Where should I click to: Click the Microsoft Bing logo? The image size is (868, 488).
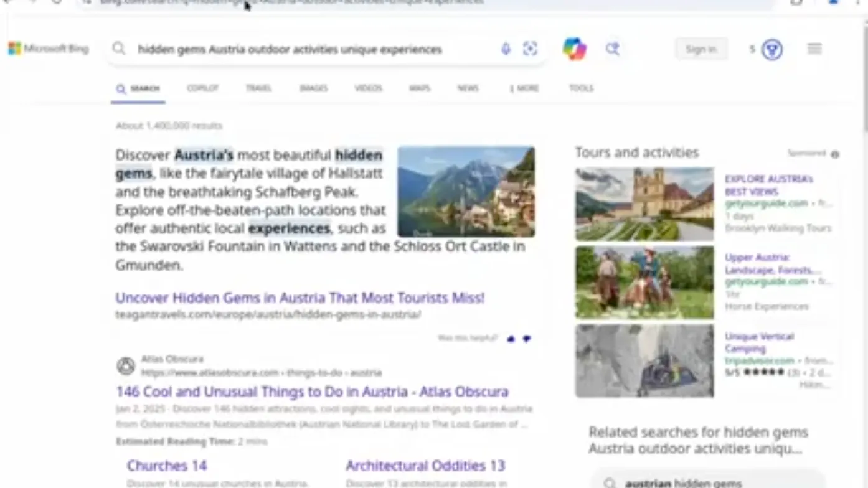49,49
